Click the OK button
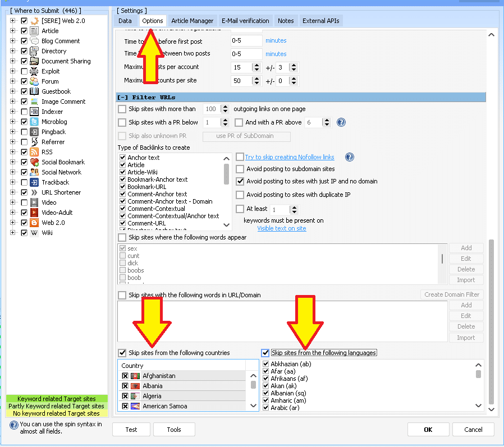Viewport: 504px width, 447px height. pos(428,430)
